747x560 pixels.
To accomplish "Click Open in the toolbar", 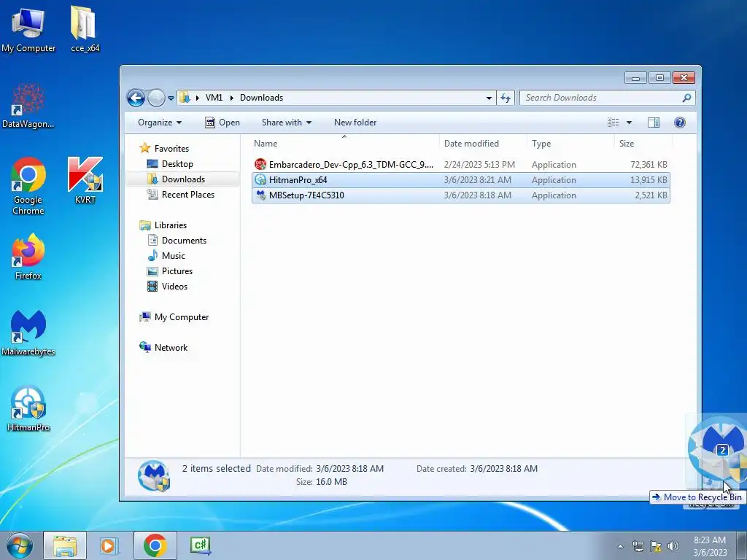I will (222, 122).
